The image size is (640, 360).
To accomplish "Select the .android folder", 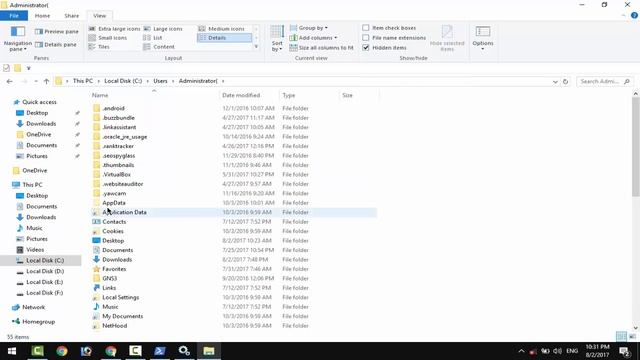I will coord(113,108).
